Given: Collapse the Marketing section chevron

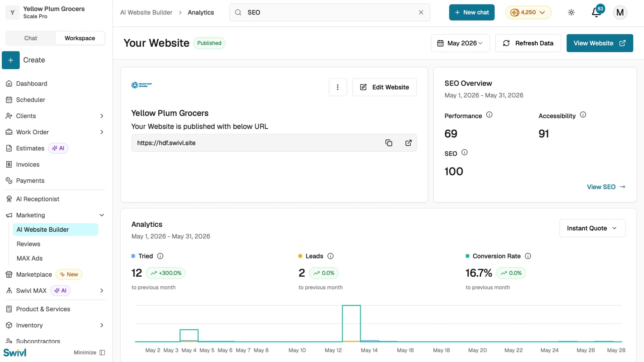Looking at the screenshot, I should 102,215.
